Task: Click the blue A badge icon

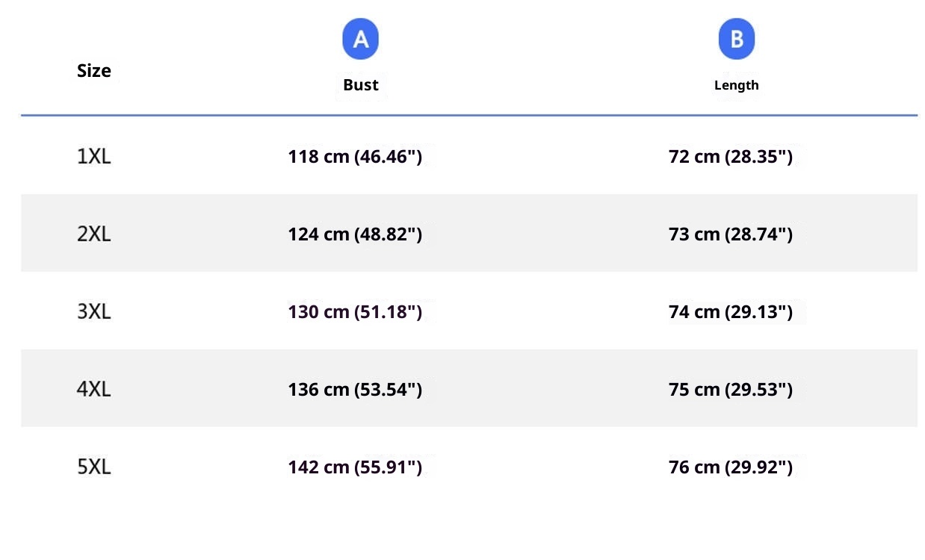Action: [360, 39]
